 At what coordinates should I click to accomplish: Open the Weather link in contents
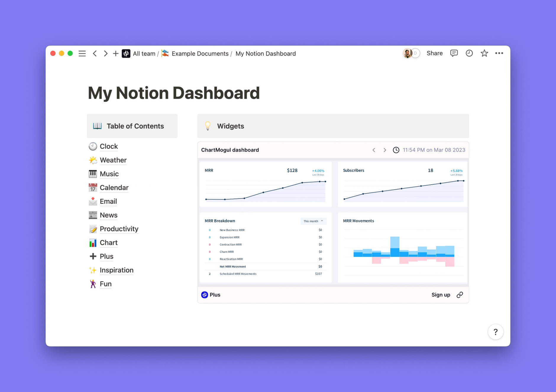(x=113, y=160)
